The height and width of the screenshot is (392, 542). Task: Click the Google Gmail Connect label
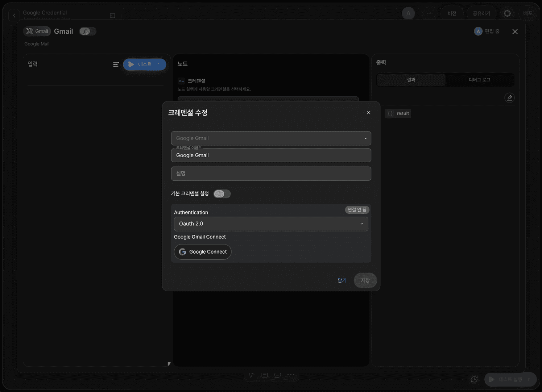[x=200, y=237]
